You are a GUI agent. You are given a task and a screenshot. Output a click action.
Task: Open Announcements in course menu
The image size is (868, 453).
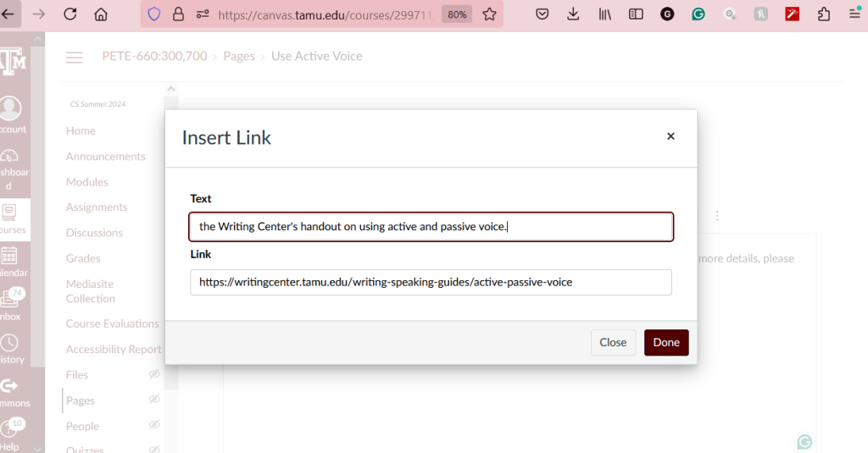(106, 157)
